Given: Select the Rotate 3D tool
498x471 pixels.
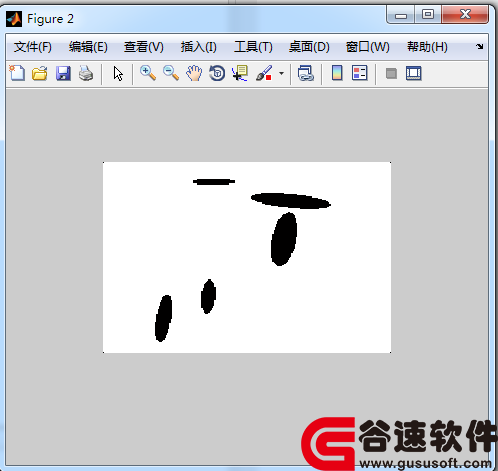Looking at the screenshot, I should pos(217,73).
